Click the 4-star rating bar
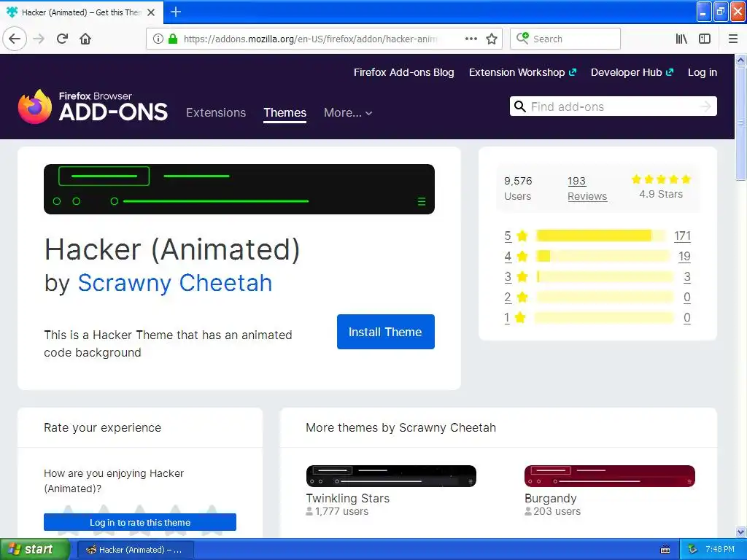 pos(603,256)
